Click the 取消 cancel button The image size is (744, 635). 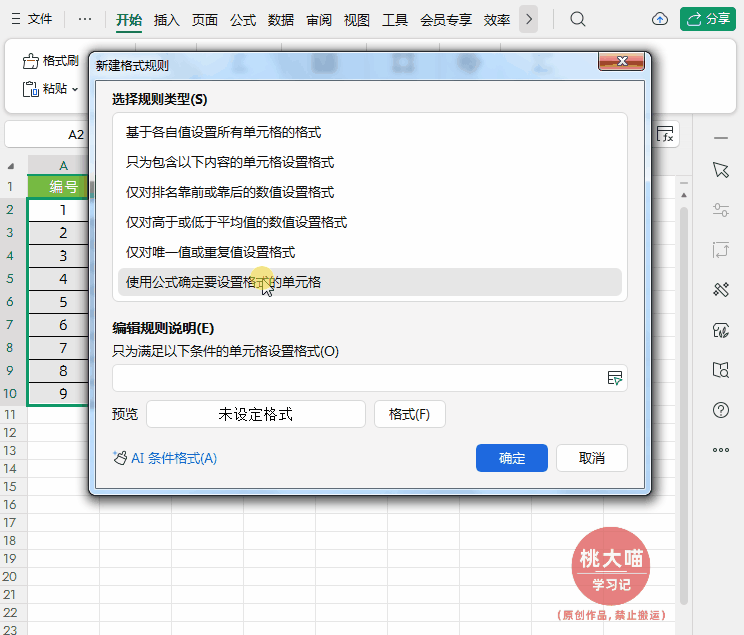[592, 458]
